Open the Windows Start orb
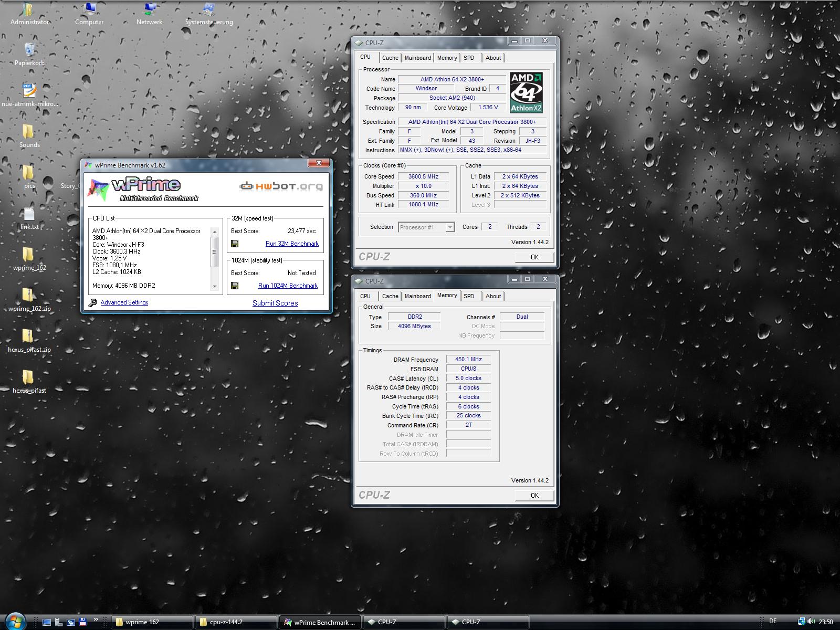 pos(14,621)
